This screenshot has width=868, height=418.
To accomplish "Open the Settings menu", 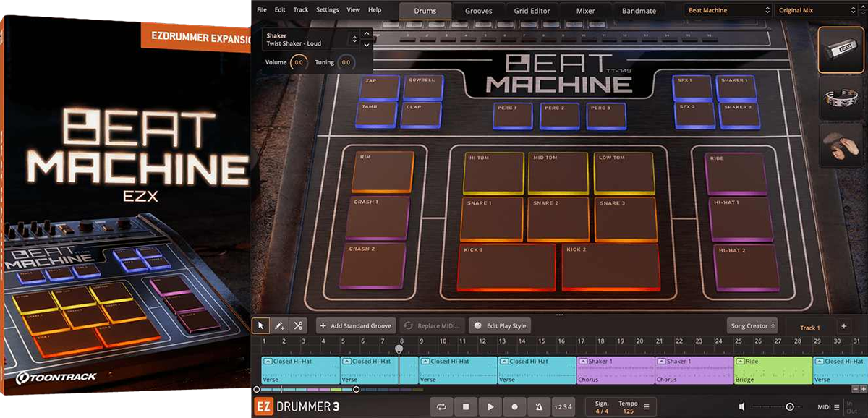I will 327,10.
